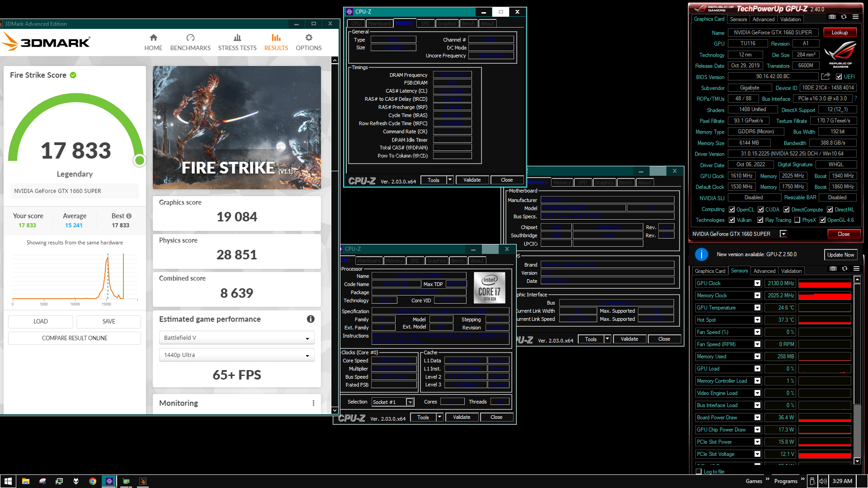
Task: Open OPTIONS in 3DMark
Action: (x=309, y=42)
